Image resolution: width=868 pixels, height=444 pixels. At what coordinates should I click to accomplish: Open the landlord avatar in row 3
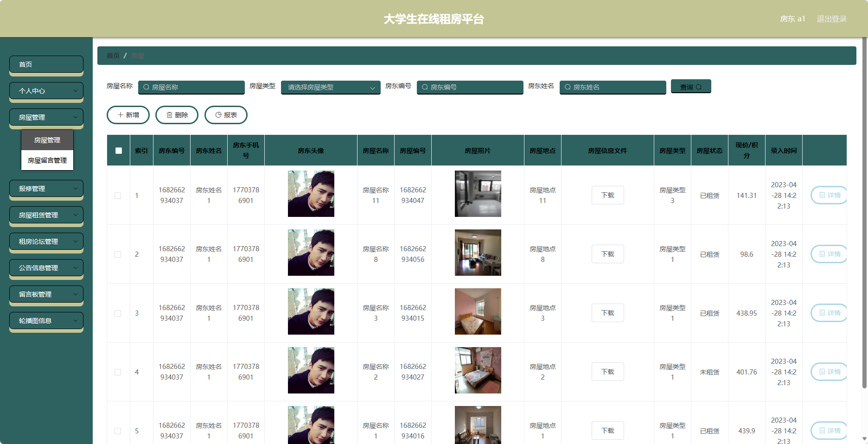pyautogui.click(x=311, y=311)
